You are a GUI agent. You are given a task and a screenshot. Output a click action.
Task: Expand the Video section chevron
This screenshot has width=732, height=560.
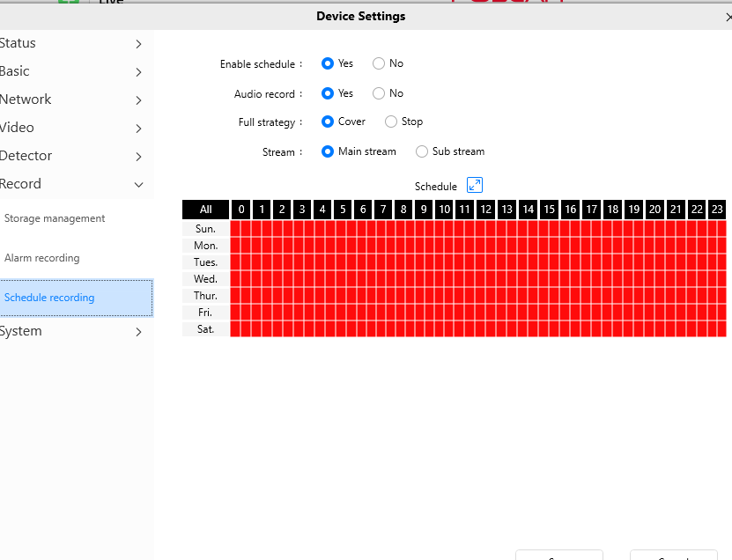point(138,129)
